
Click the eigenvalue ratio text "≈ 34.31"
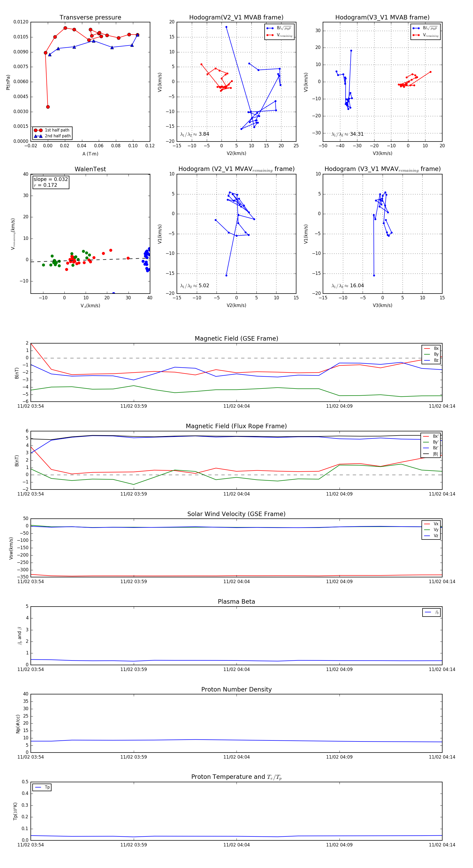point(347,134)
